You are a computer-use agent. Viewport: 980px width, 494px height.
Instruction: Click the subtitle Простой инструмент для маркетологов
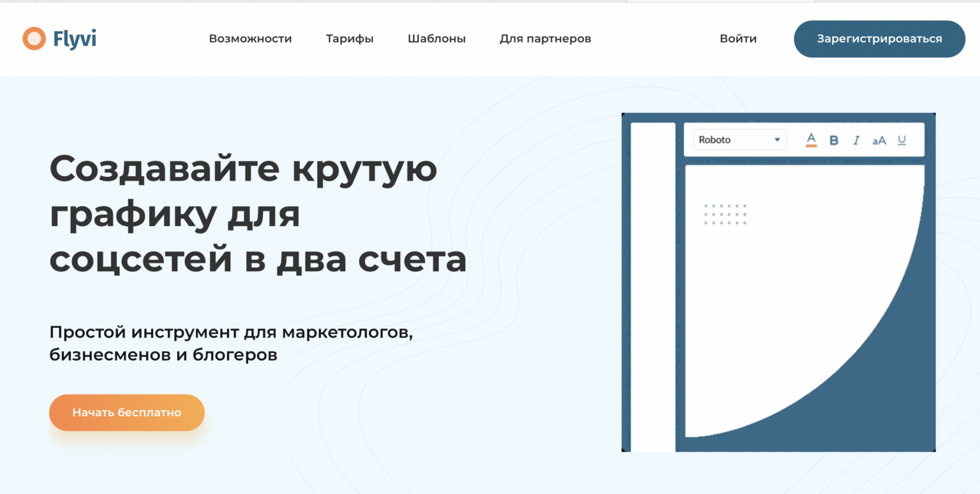click(x=231, y=343)
